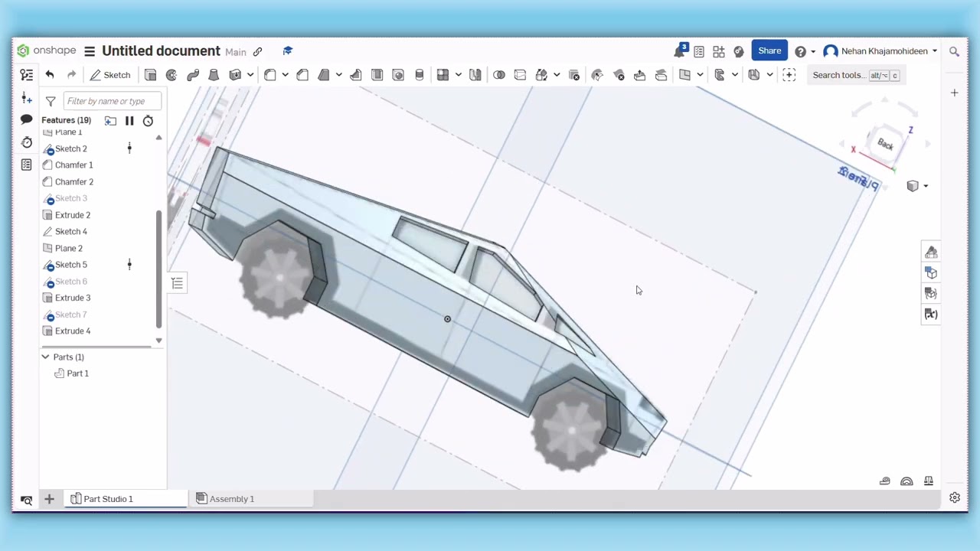Open the notifications bell
This screenshot has width=980, height=551.
point(679,51)
